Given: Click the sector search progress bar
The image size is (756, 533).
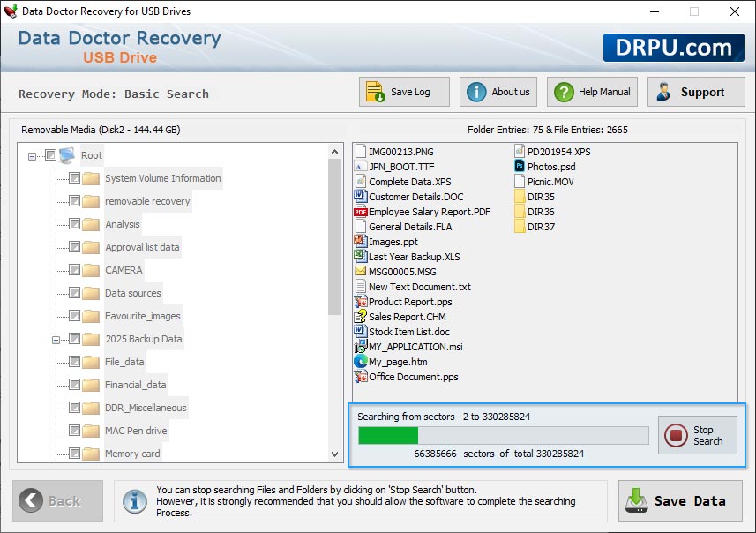Looking at the screenshot, I should (x=504, y=435).
